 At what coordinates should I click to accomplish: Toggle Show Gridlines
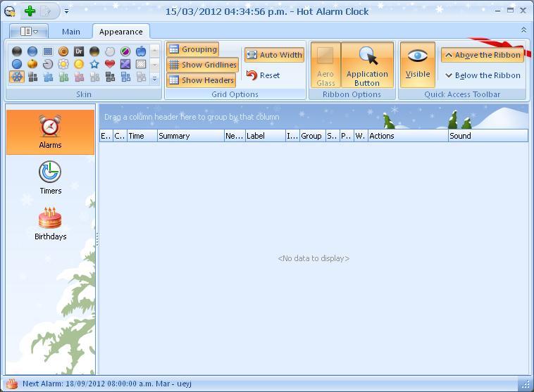[203, 65]
